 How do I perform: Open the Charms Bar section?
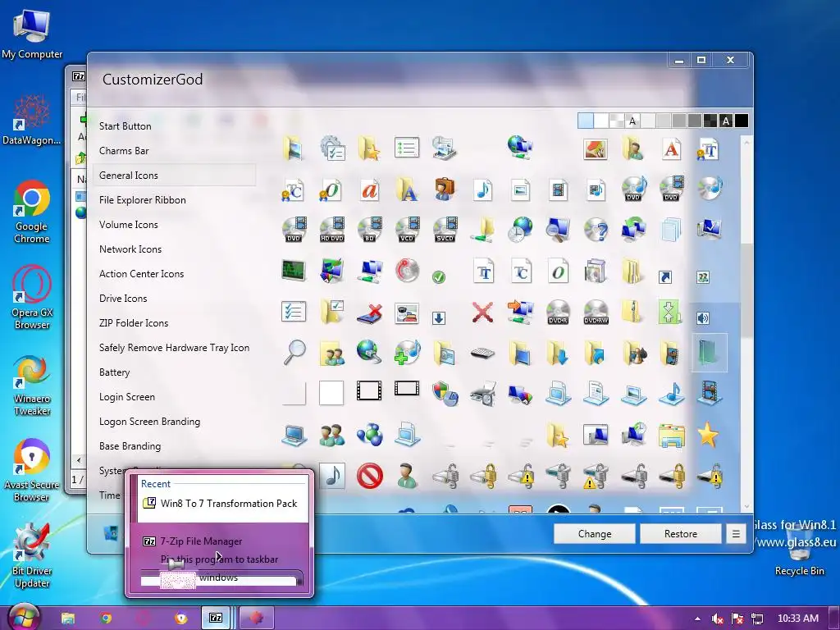point(124,151)
